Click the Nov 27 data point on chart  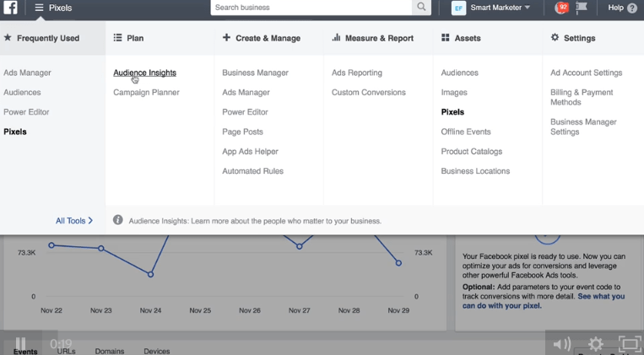tap(300, 246)
